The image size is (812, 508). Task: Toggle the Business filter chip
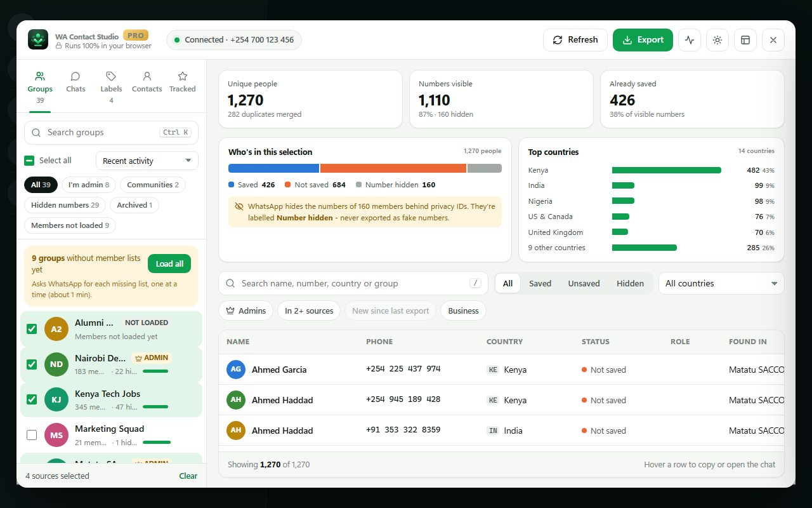click(x=463, y=311)
